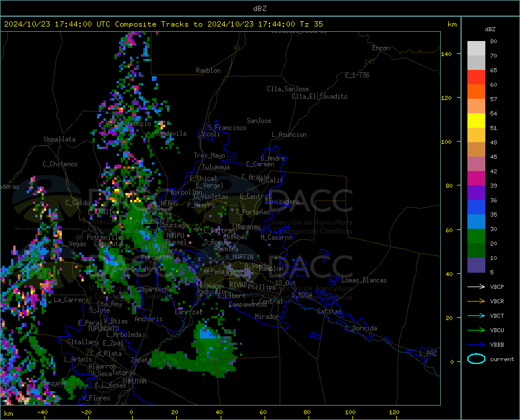Click the S_MARTIN map label

239,257
